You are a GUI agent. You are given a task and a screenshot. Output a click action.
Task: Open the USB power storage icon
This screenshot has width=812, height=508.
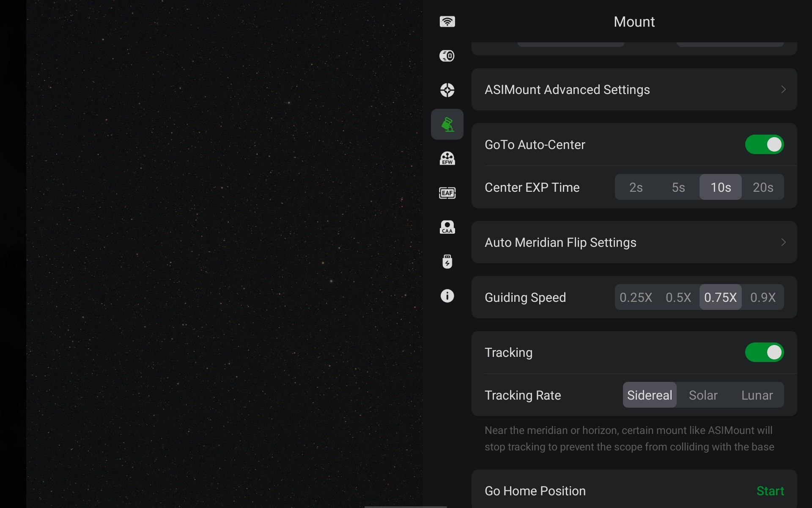click(447, 262)
